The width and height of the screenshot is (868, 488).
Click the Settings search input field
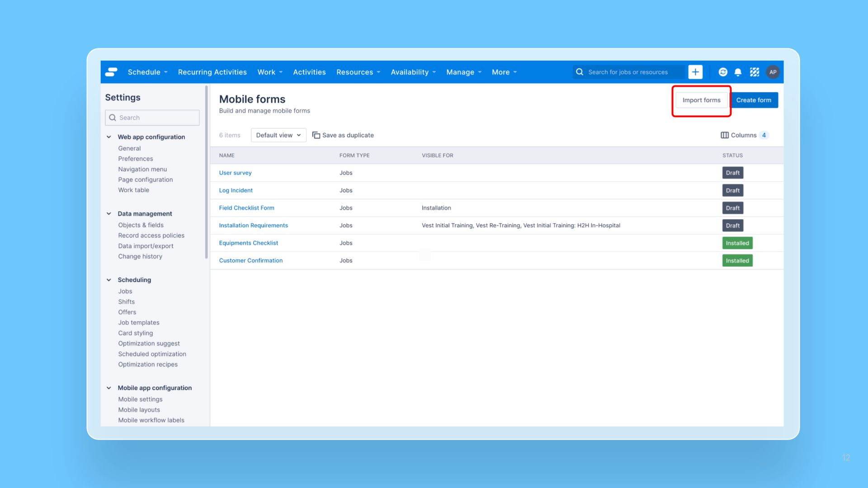pos(152,117)
